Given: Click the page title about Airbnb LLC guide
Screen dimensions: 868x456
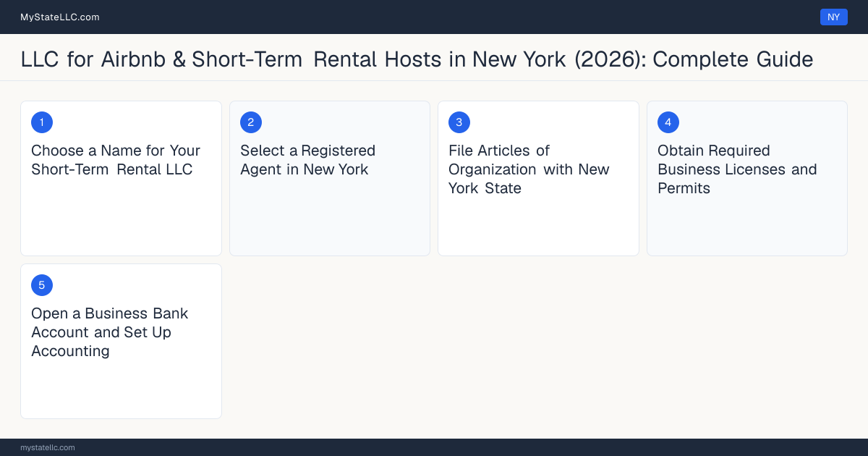Looking at the screenshot, I should point(417,59).
